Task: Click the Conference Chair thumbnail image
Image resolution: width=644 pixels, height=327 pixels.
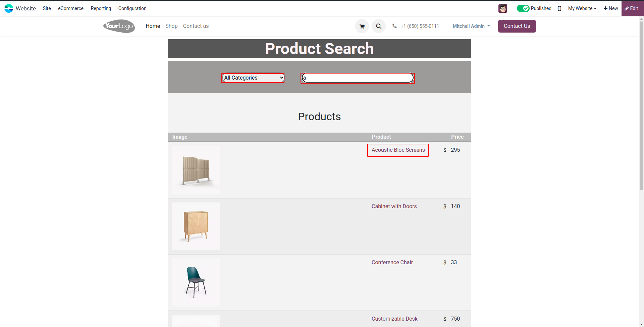Action: click(x=196, y=282)
